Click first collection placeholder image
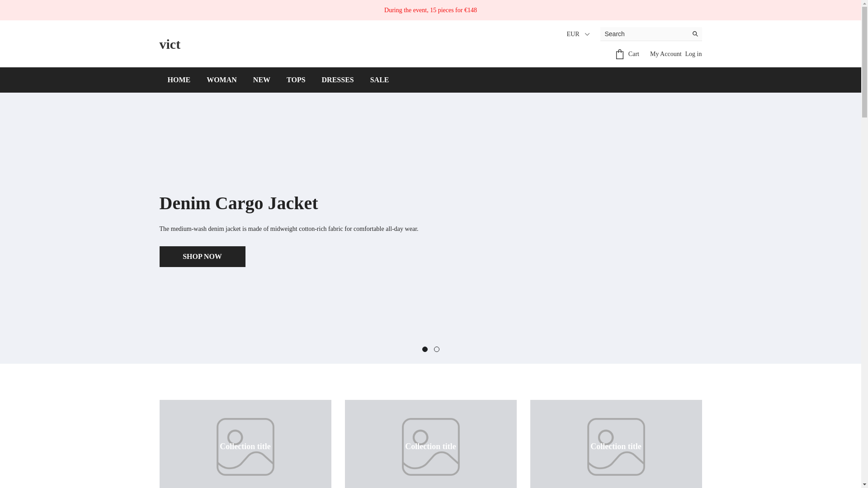 245,446
